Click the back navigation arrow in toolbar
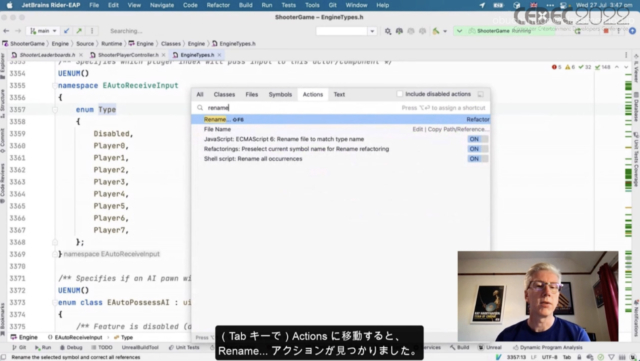This screenshot has height=361, width=640. pyautogui.click(x=6, y=31)
